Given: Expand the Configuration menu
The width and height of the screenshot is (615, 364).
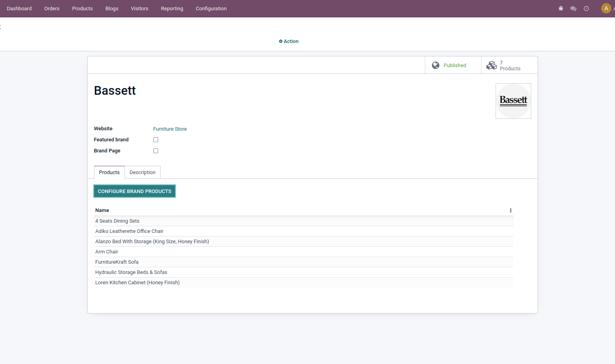Looking at the screenshot, I should (x=211, y=9).
